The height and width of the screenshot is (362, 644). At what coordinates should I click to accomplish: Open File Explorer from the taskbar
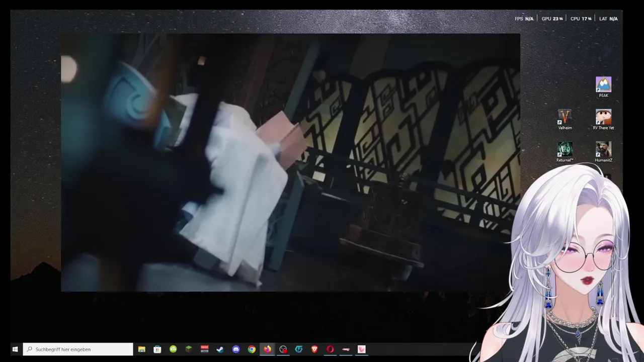[142, 349]
